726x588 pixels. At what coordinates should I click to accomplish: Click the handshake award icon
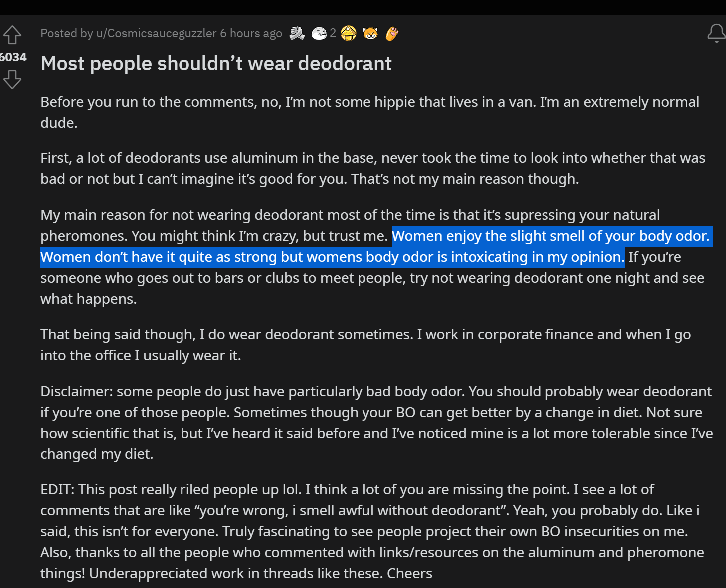click(297, 33)
